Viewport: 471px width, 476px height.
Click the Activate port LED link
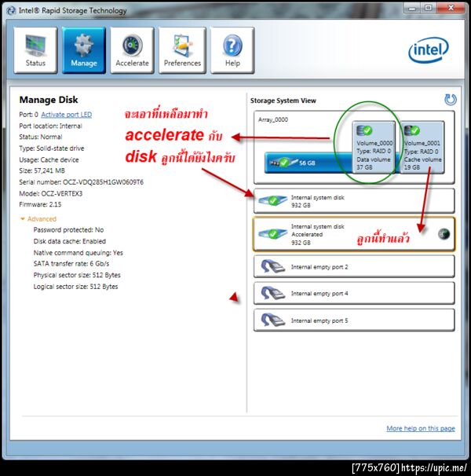pos(67,115)
